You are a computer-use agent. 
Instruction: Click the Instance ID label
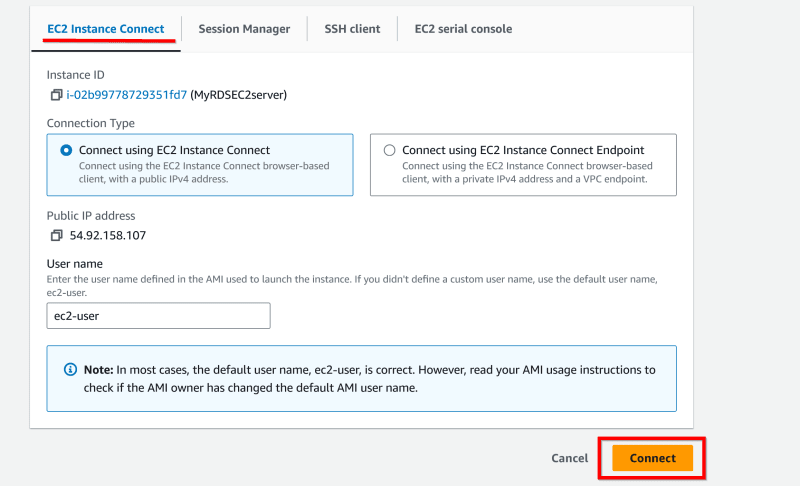pyautogui.click(x=76, y=75)
